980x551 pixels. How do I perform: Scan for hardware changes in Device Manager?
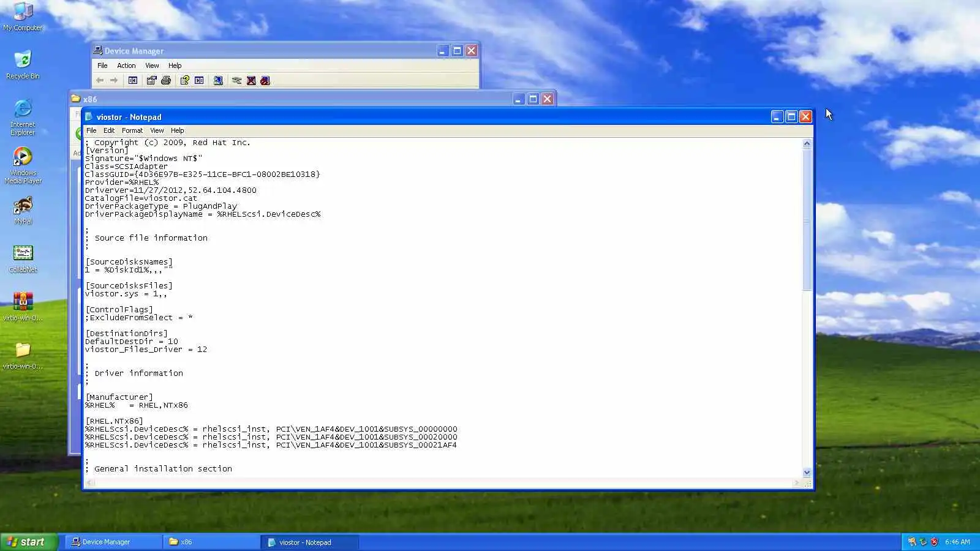tap(218, 80)
